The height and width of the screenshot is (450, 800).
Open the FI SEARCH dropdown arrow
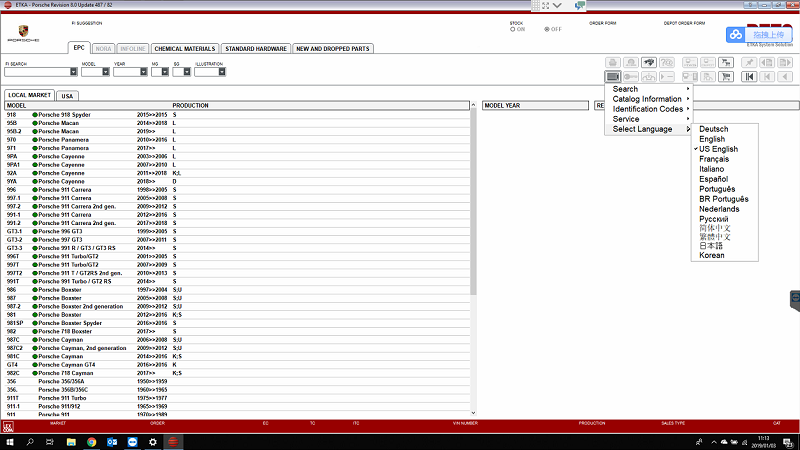point(73,72)
